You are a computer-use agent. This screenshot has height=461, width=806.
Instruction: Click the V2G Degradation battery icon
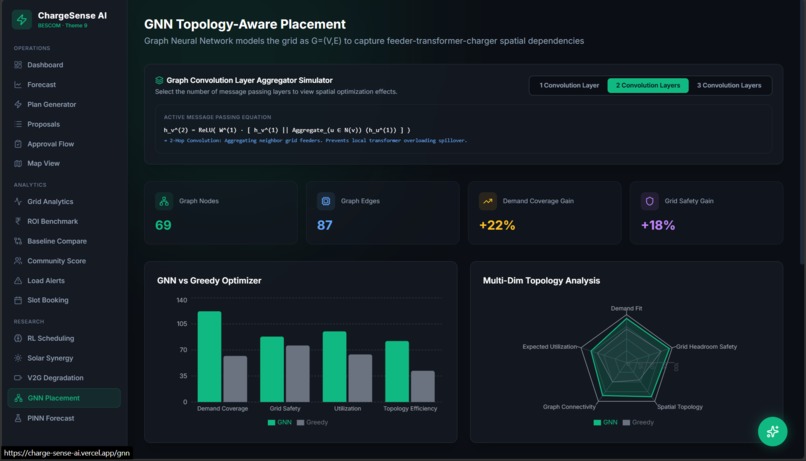pyautogui.click(x=18, y=378)
